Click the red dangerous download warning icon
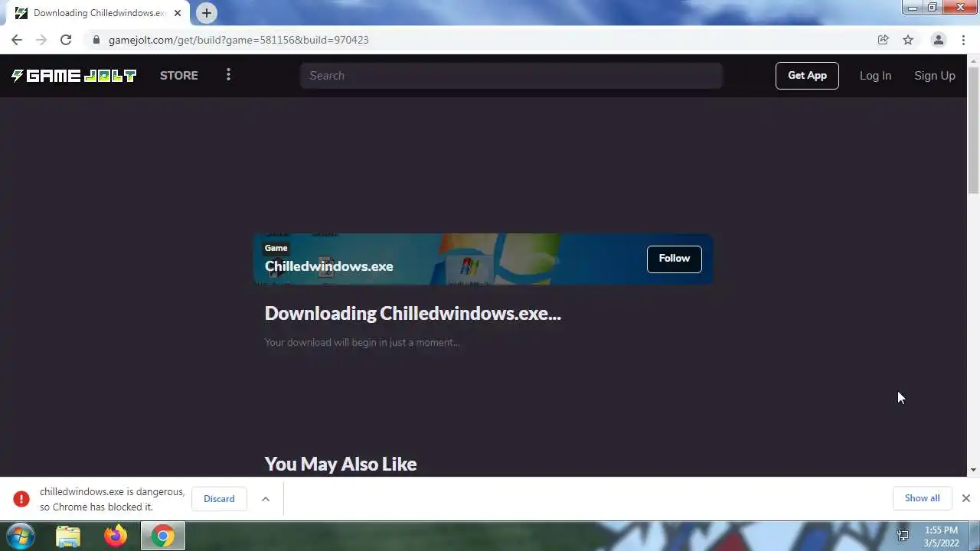Viewport: 980px width, 551px height. pyautogui.click(x=21, y=499)
